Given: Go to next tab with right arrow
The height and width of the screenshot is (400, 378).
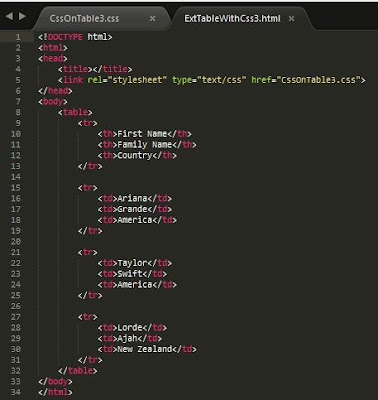Looking at the screenshot, I should tap(22, 16).
